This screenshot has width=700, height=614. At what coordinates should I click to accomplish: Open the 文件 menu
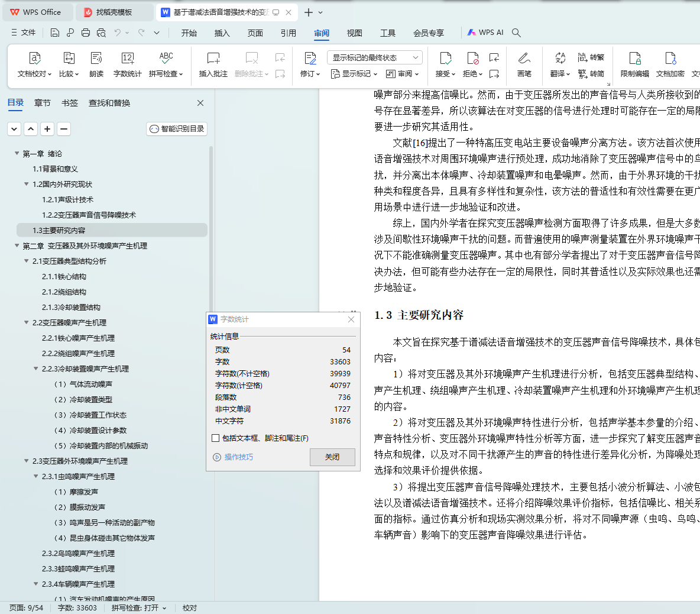point(23,33)
